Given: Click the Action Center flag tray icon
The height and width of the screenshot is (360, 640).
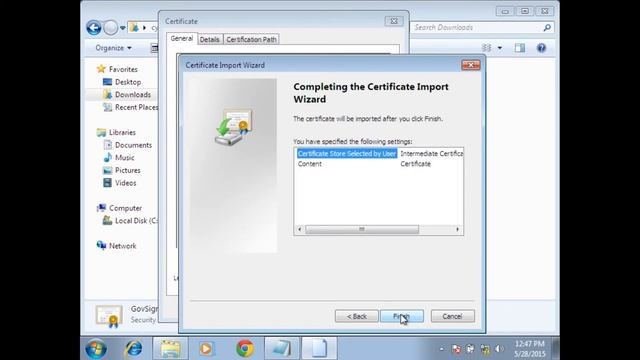Looking at the screenshot, I should coord(456,349).
